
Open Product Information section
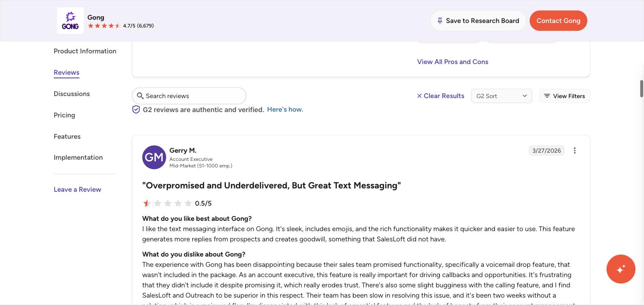[85, 51]
